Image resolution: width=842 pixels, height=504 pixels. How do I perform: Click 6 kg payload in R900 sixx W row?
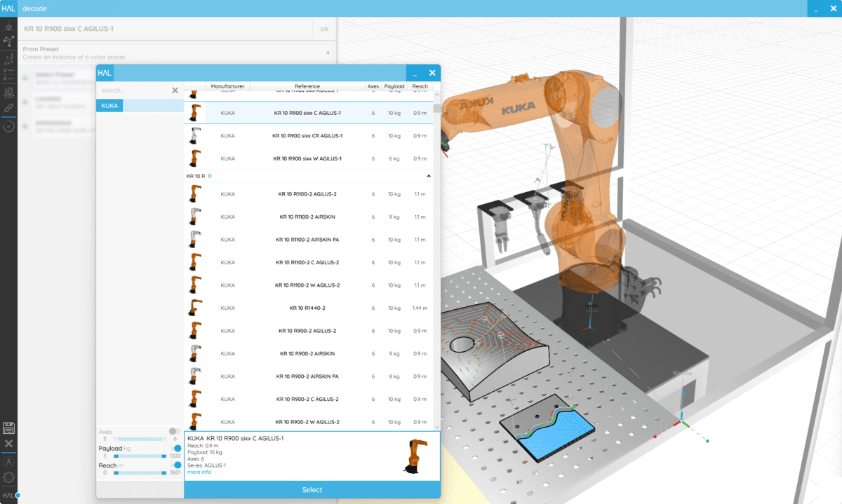(394, 158)
